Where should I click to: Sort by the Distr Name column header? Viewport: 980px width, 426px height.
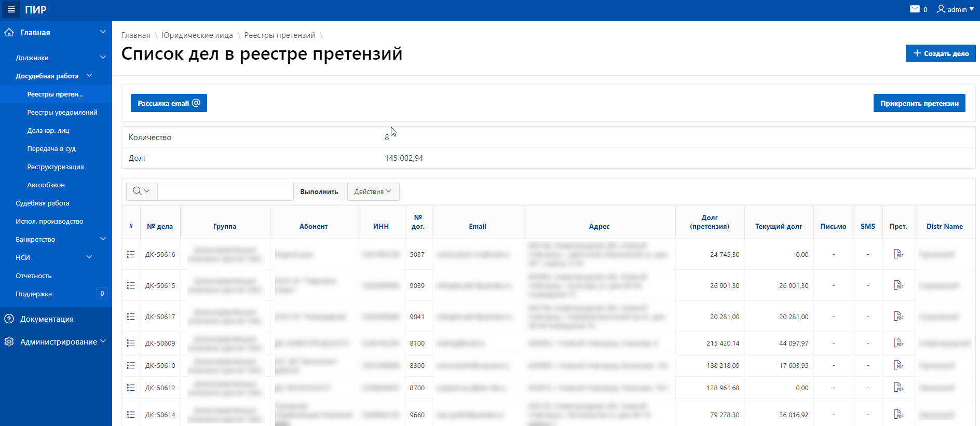coord(945,226)
